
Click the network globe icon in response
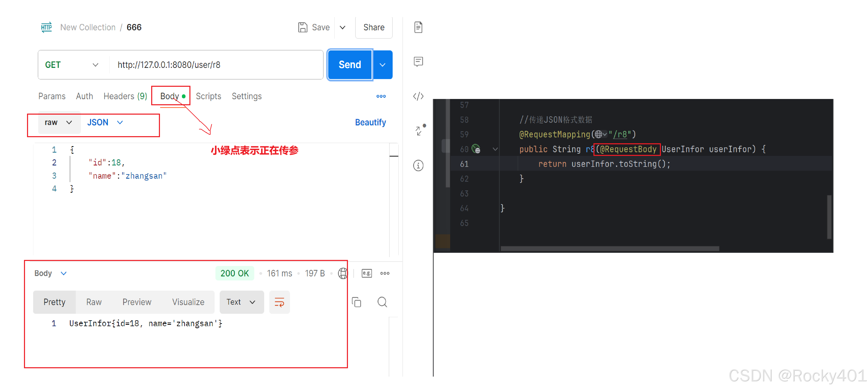(x=343, y=273)
